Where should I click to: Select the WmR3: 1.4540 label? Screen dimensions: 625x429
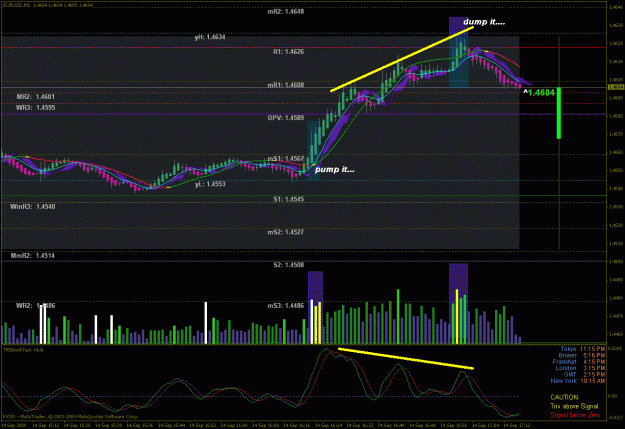point(33,207)
